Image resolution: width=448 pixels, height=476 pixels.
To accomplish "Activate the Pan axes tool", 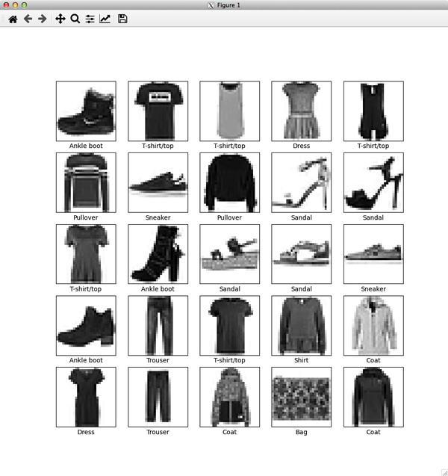I will click(60, 19).
